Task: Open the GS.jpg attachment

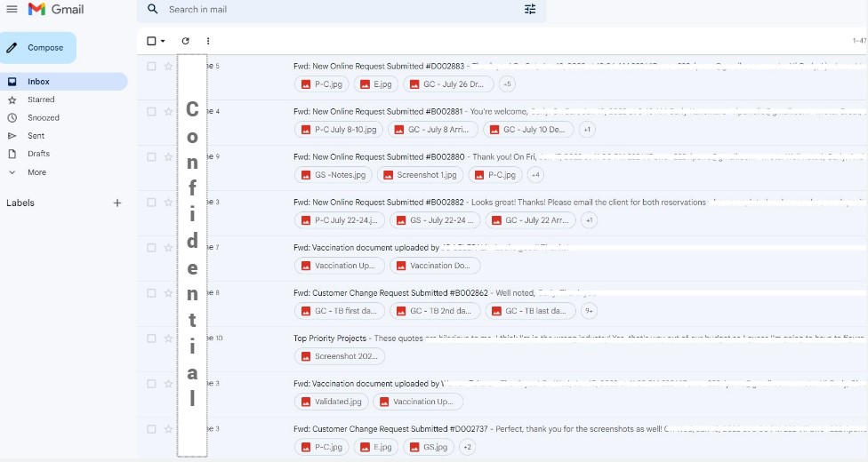Action: click(x=429, y=447)
